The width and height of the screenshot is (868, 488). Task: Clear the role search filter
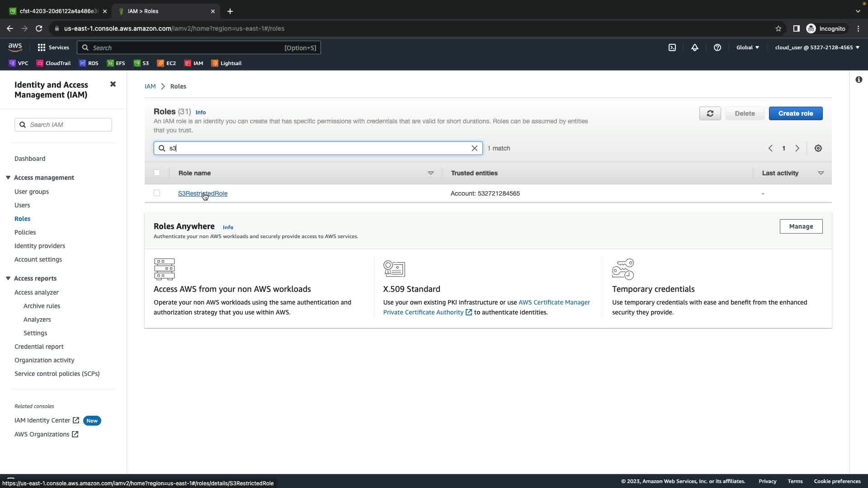point(474,148)
